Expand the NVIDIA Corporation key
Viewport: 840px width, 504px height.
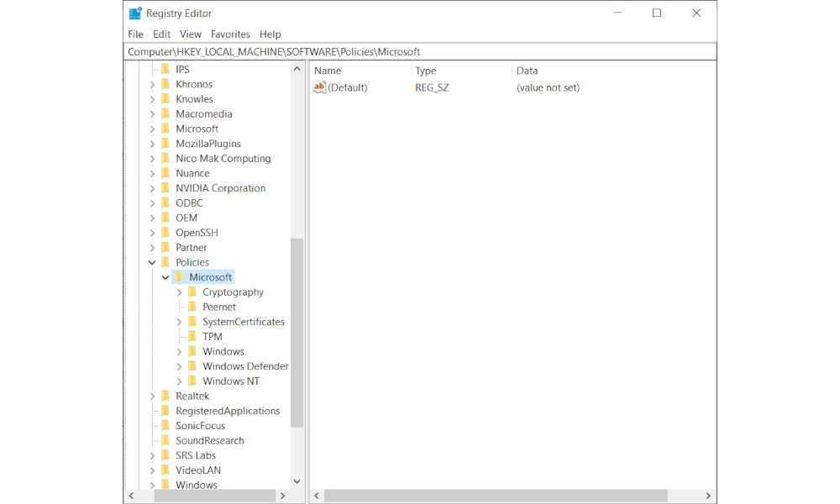pyautogui.click(x=152, y=188)
